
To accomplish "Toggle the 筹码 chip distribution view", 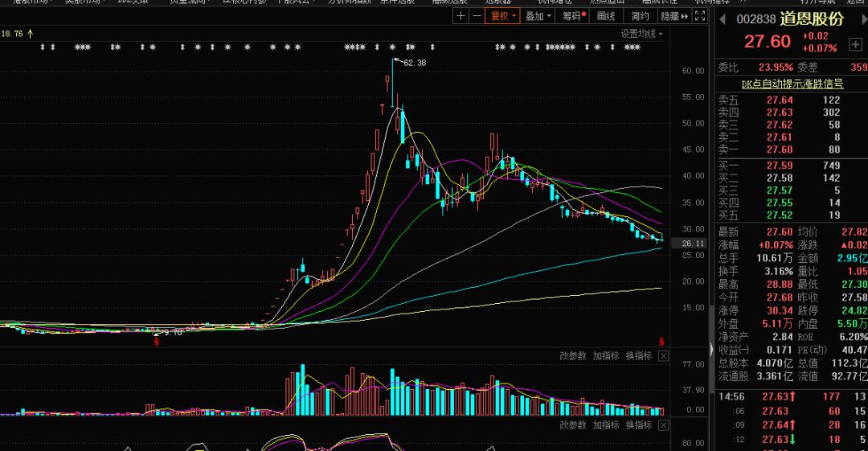I will point(572,15).
